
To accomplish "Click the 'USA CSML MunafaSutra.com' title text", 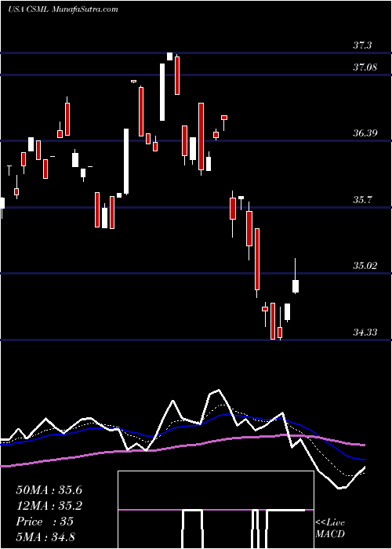I will pyautogui.click(x=63, y=9).
